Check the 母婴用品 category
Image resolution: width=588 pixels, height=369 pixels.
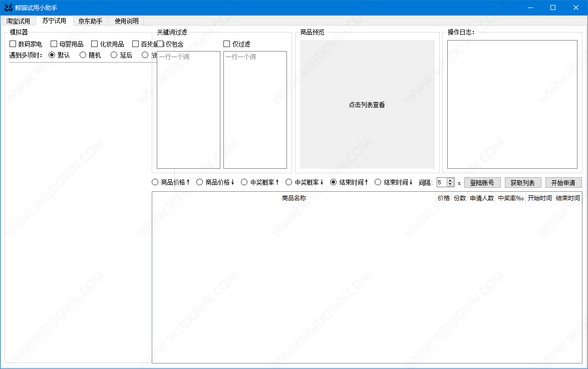54,44
